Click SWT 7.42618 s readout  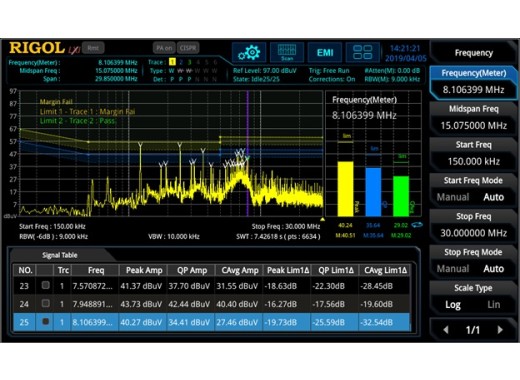[278, 236]
